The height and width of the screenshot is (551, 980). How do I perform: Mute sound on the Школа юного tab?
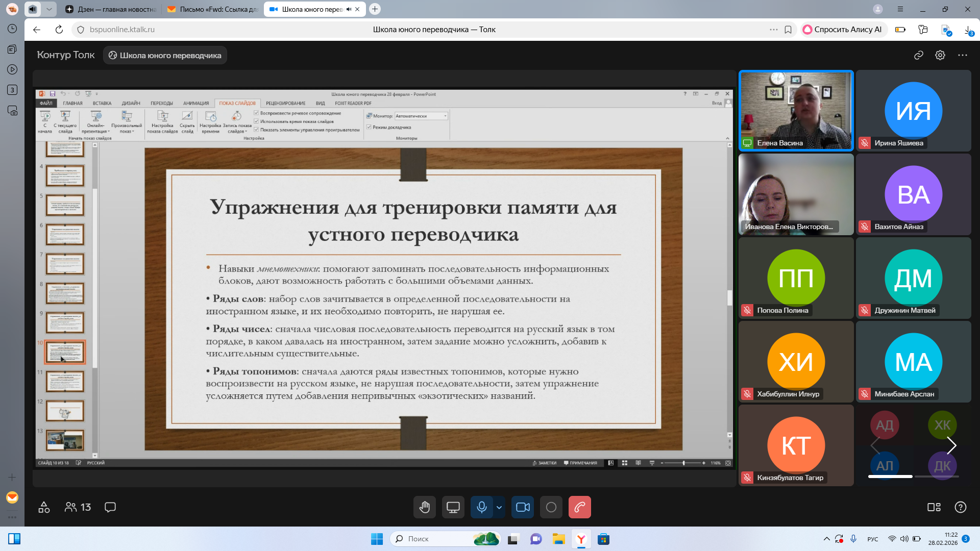pos(349,9)
